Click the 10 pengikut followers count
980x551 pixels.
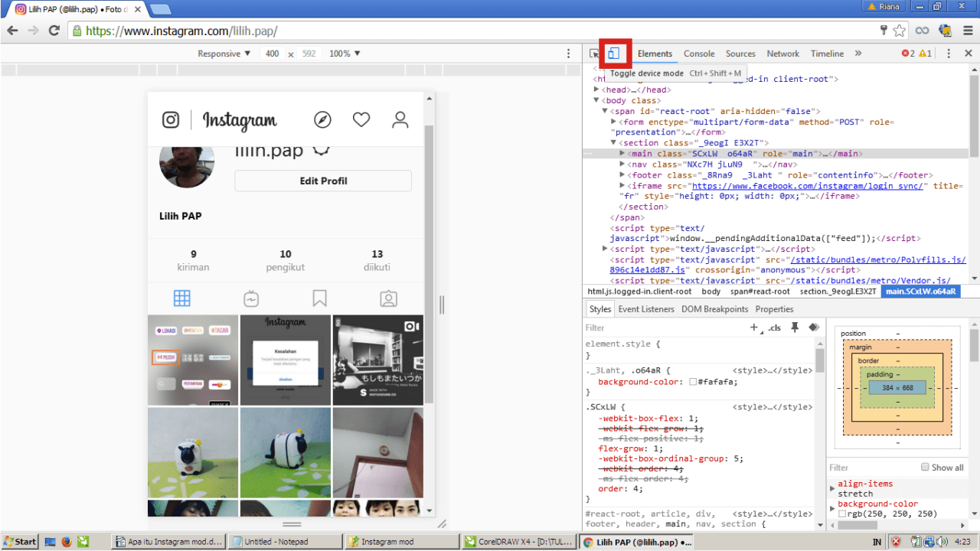pyautogui.click(x=286, y=260)
